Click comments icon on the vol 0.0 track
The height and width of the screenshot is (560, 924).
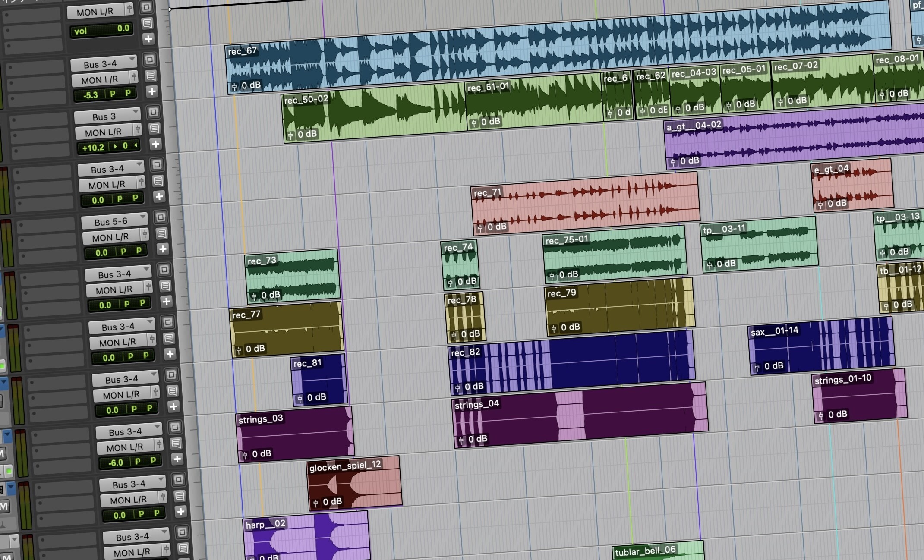(147, 24)
